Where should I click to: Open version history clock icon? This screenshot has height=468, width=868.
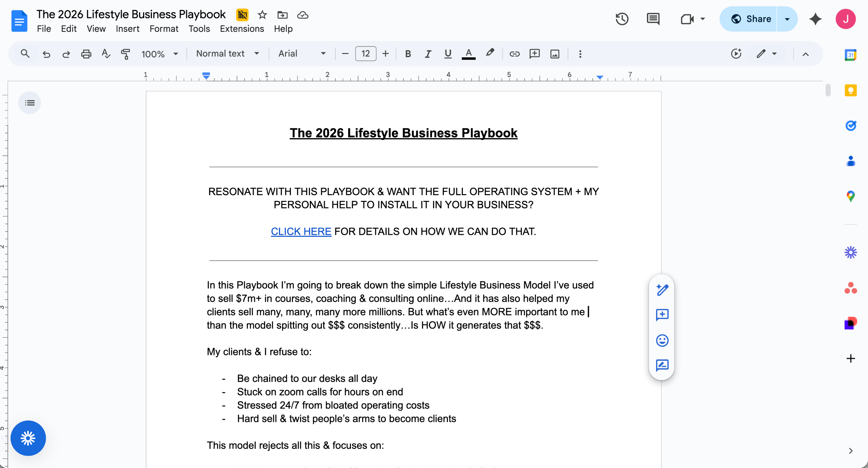622,19
